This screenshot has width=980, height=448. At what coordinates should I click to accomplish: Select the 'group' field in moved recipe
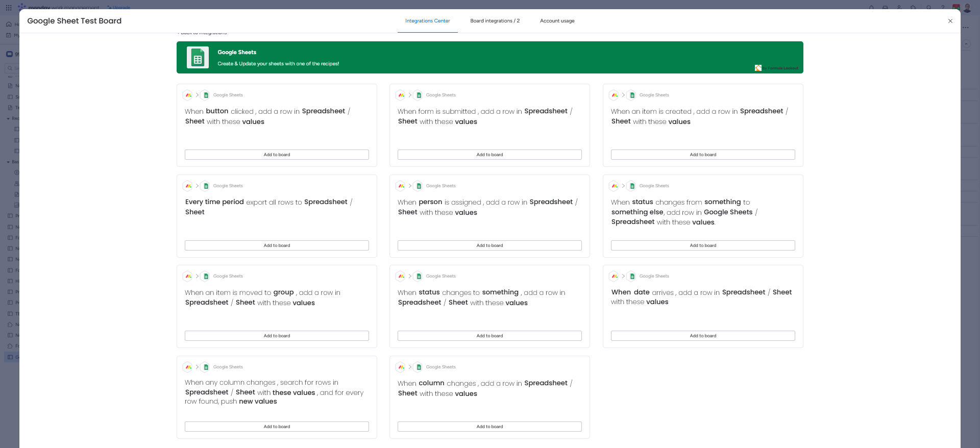(283, 292)
